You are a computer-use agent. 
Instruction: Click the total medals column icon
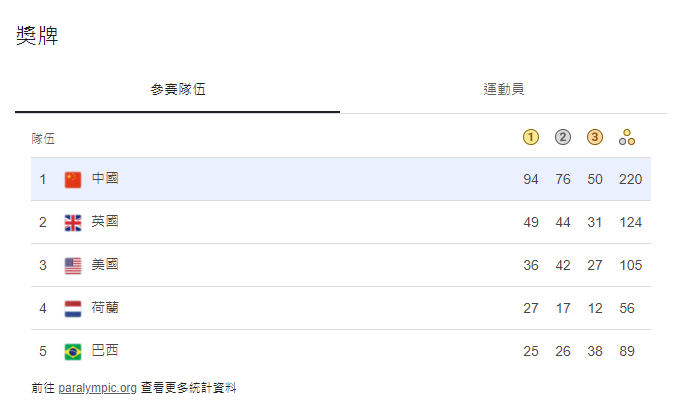[627, 137]
